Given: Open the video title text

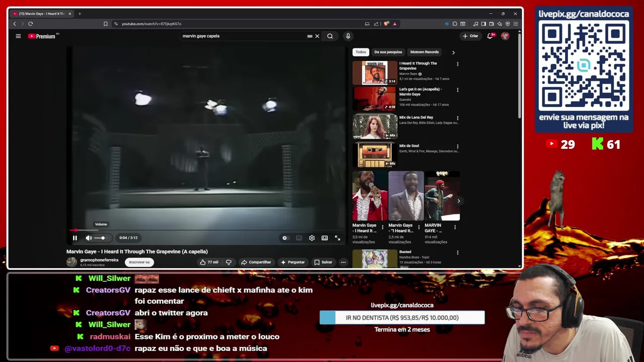Looking at the screenshot, I should pyautogui.click(x=137, y=251).
